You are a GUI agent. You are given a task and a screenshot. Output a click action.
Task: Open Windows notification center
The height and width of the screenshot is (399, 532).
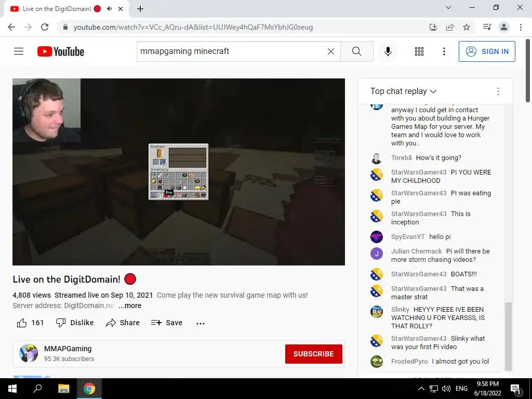515,389
